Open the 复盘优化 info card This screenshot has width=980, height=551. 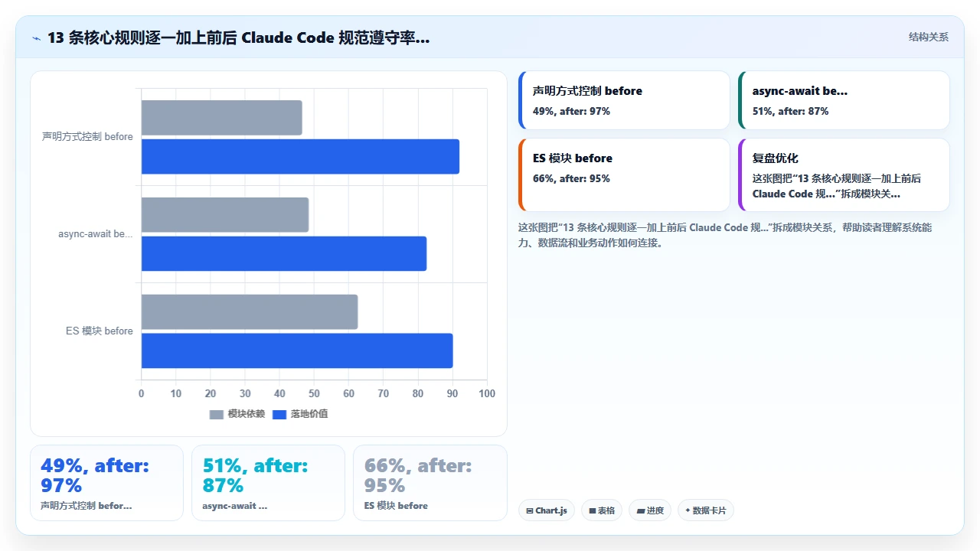coord(844,174)
